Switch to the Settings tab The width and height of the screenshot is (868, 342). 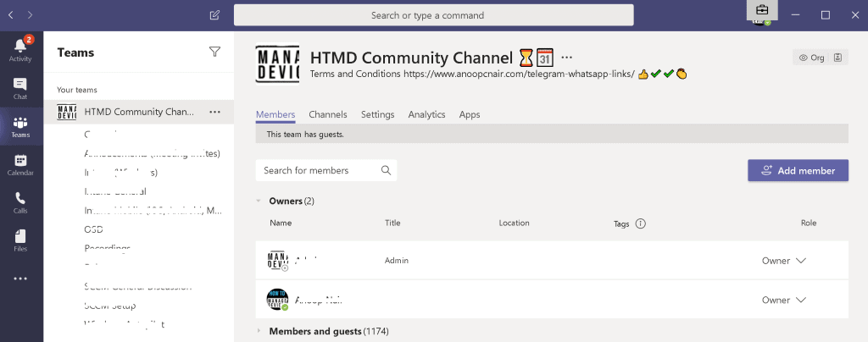pos(377,114)
